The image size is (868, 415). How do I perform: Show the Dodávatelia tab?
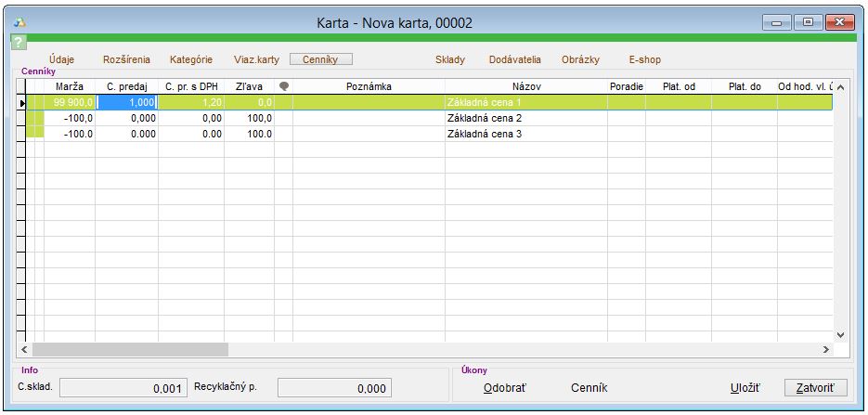pos(514,59)
